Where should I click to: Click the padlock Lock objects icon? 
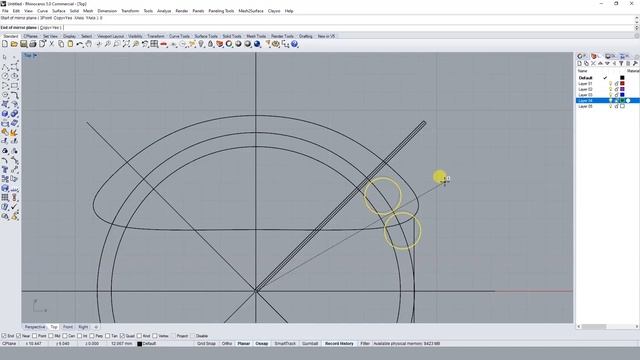(x=211, y=44)
